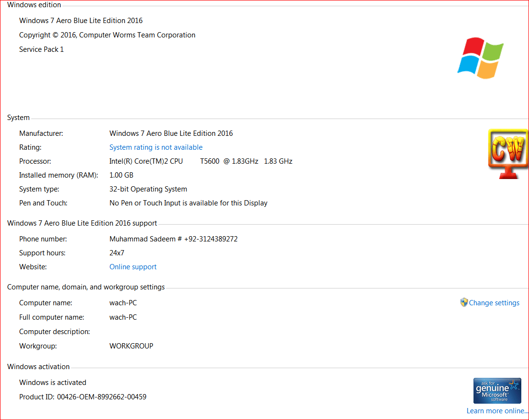
Task: Click the Full computer name wach-PC value
Action: tap(123, 317)
